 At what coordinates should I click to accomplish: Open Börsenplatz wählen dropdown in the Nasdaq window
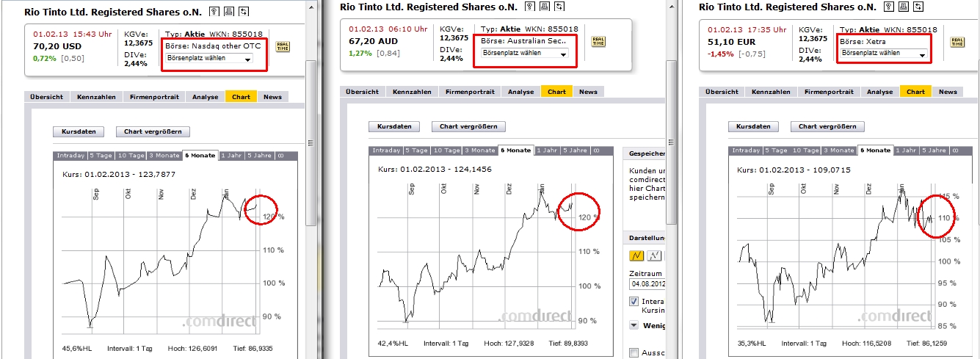pyautogui.click(x=209, y=59)
